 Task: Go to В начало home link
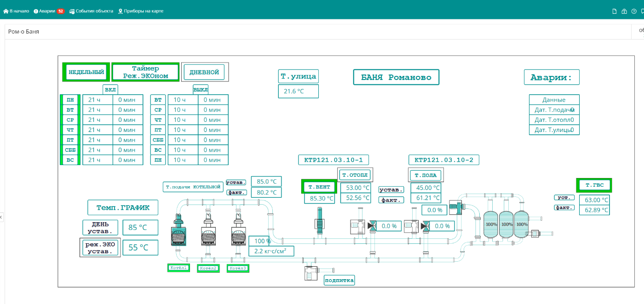16,11
